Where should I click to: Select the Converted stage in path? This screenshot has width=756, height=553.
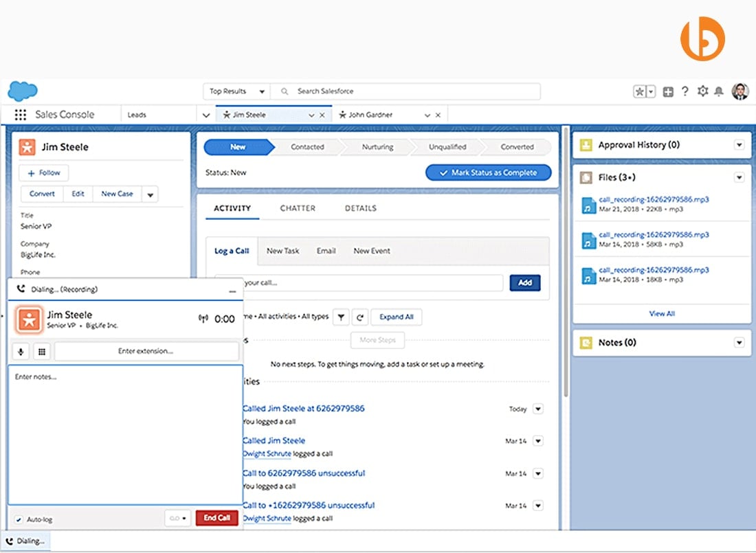[x=517, y=147]
